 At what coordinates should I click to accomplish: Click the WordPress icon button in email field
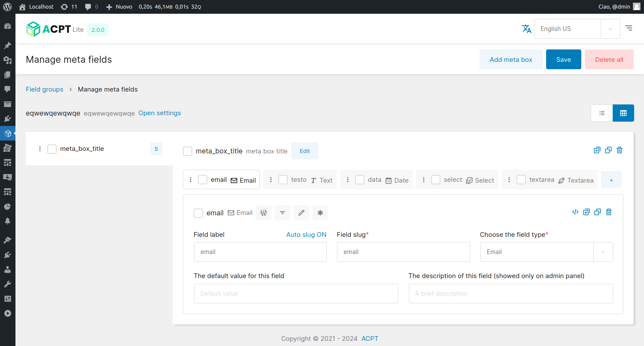coord(264,213)
